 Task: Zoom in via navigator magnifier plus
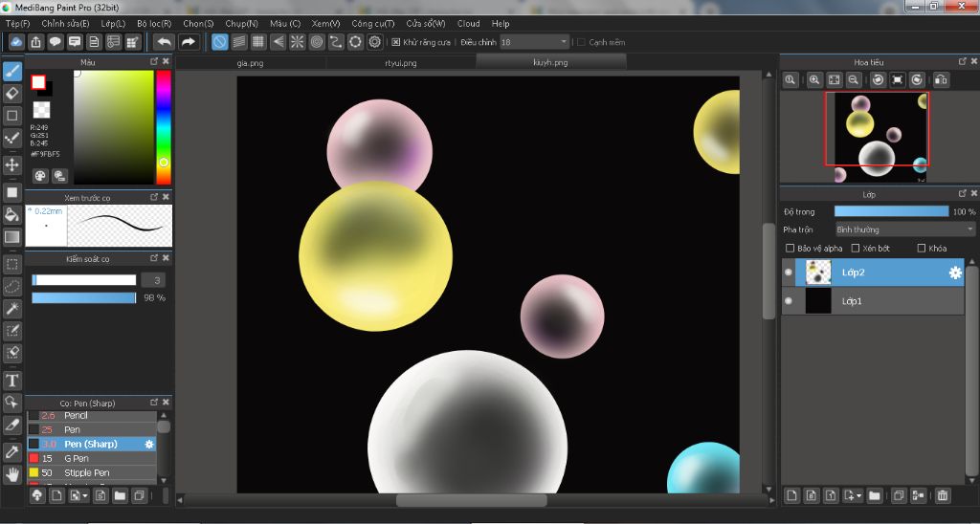(x=814, y=79)
